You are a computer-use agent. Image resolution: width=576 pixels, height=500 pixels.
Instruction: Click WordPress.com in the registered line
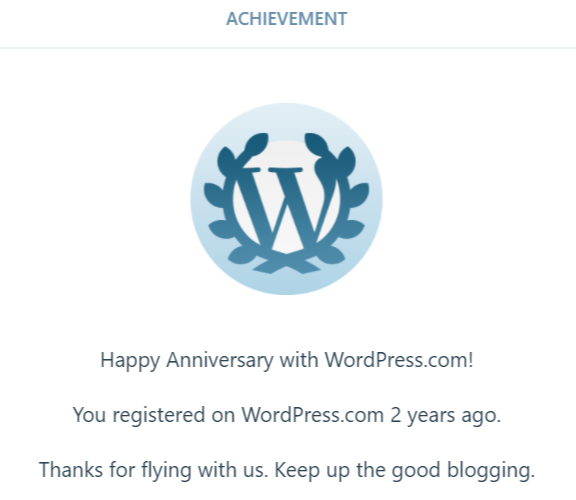click(312, 415)
